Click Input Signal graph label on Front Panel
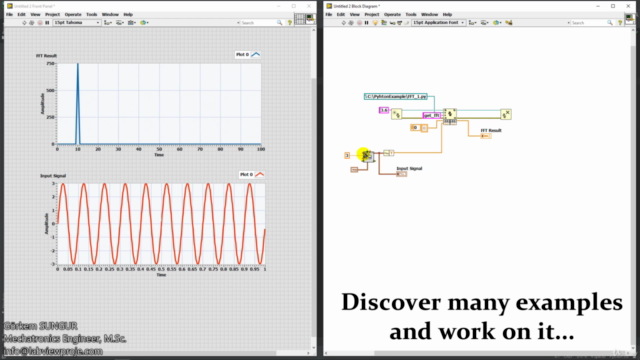Screen dimensions: 640x360 pos(53,176)
